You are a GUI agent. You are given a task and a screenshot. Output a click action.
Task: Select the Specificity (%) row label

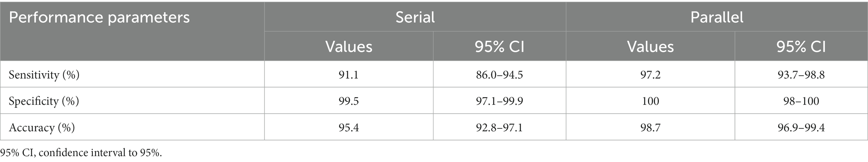click(44, 101)
